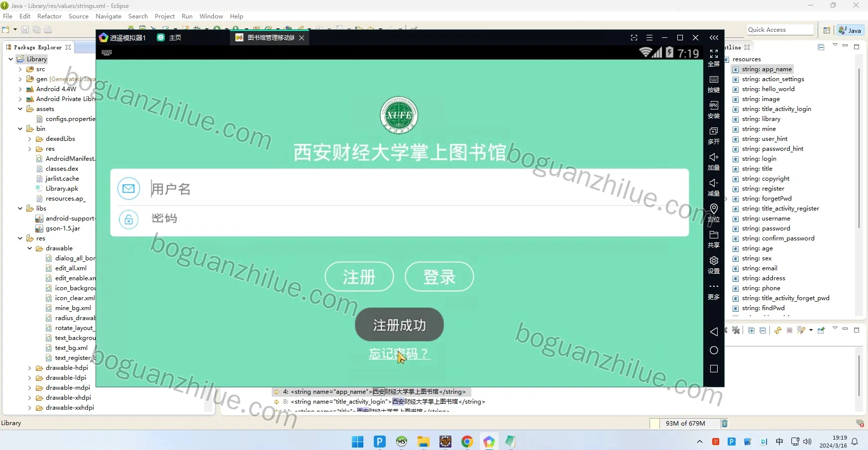The height and width of the screenshot is (450, 868).
Task: Open Chrome from the Windows taskbar
Action: point(467,442)
